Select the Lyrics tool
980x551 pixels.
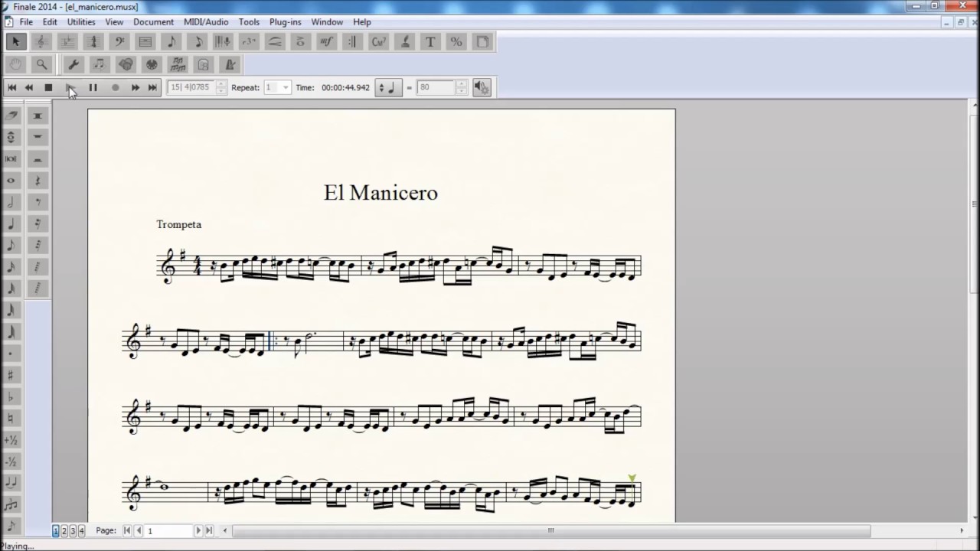pyautogui.click(x=404, y=42)
